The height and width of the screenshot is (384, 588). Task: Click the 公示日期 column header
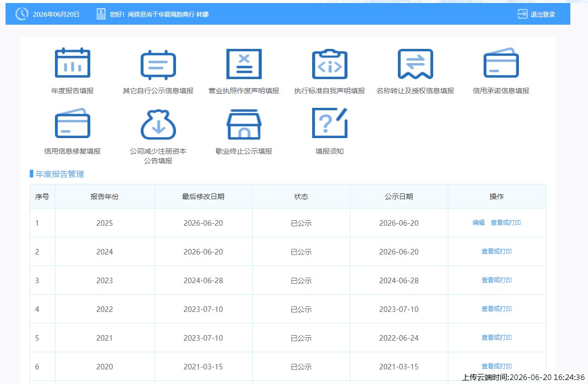[x=399, y=197]
